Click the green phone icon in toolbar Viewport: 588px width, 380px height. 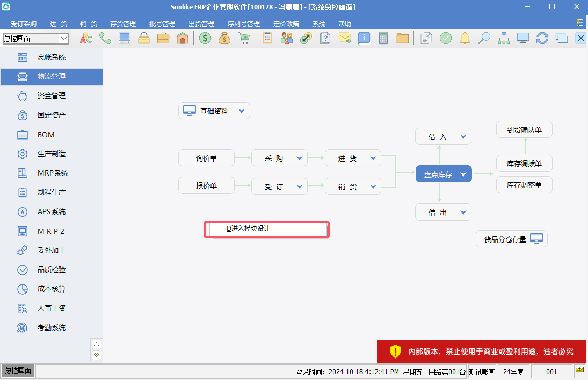105,38
